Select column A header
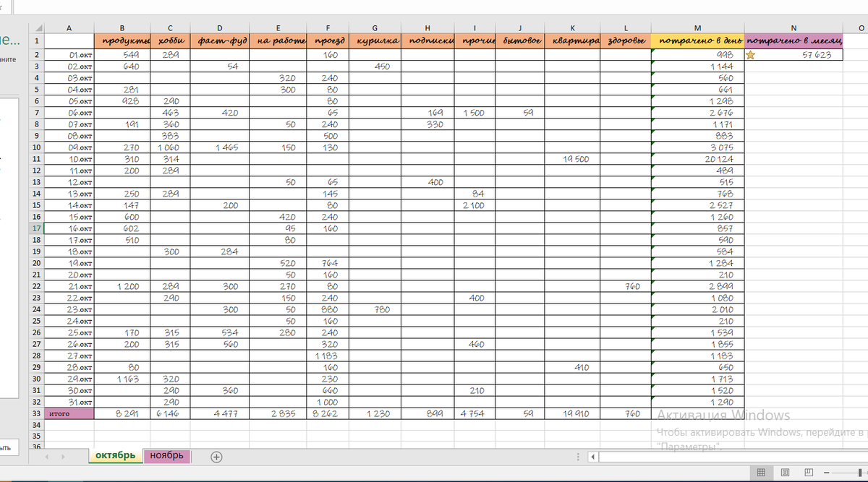The height and width of the screenshot is (482, 868). (x=69, y=27)
